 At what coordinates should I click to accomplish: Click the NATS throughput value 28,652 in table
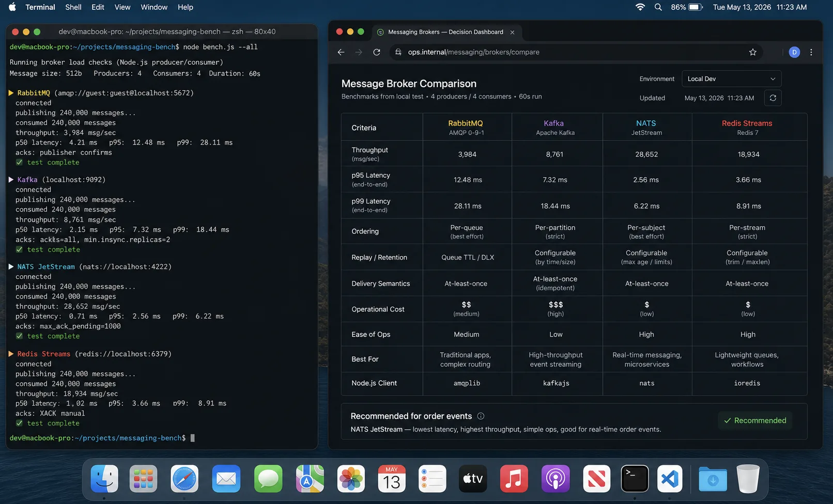coord(646,154)
